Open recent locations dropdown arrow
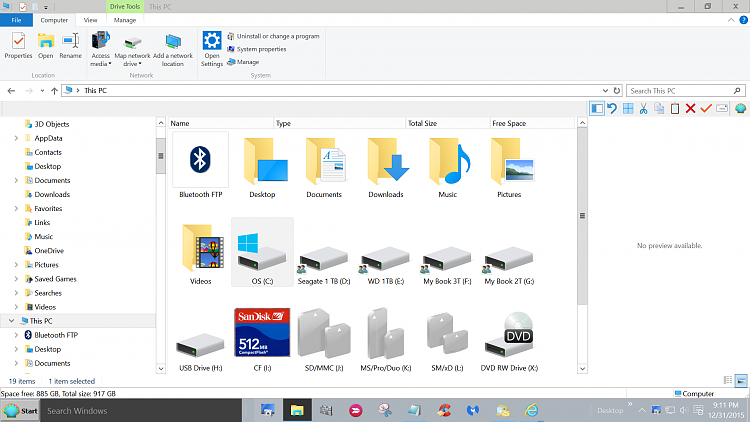Screen dimensions: 750x422 coord(42,90)
